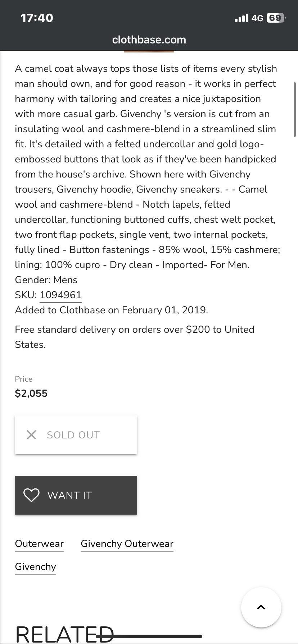The height and width of the screenshot is (644, 298).
Task: Tap the scroll-to-top chevron arrow
Action: (x=261, y=607)
